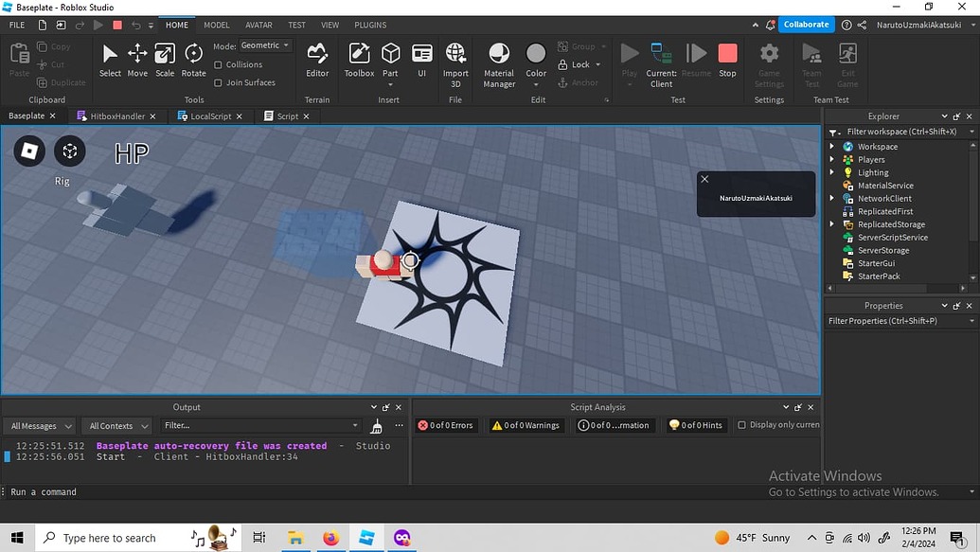Insert a new Part
980x552 pixels.
click(x=390, y=59)
